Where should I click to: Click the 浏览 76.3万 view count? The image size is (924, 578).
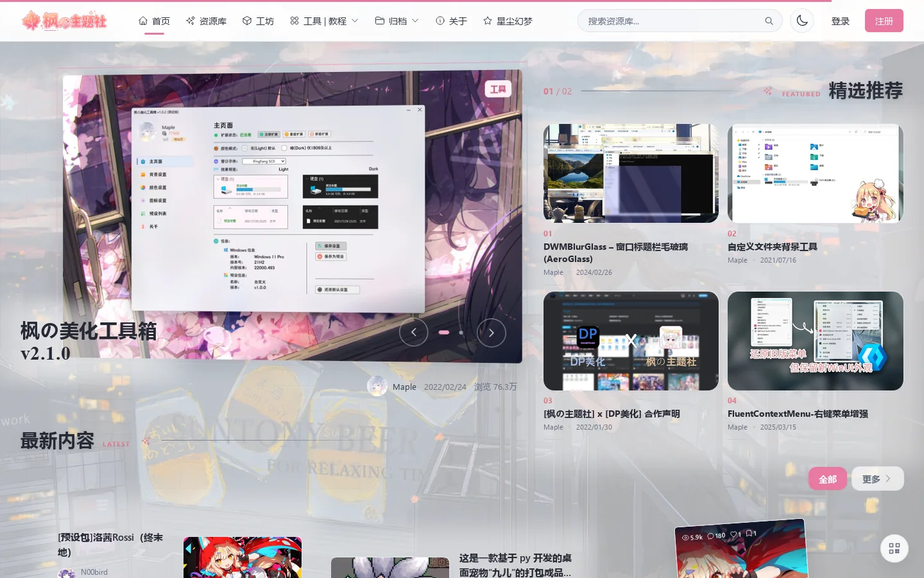click(x=495, y=387)
